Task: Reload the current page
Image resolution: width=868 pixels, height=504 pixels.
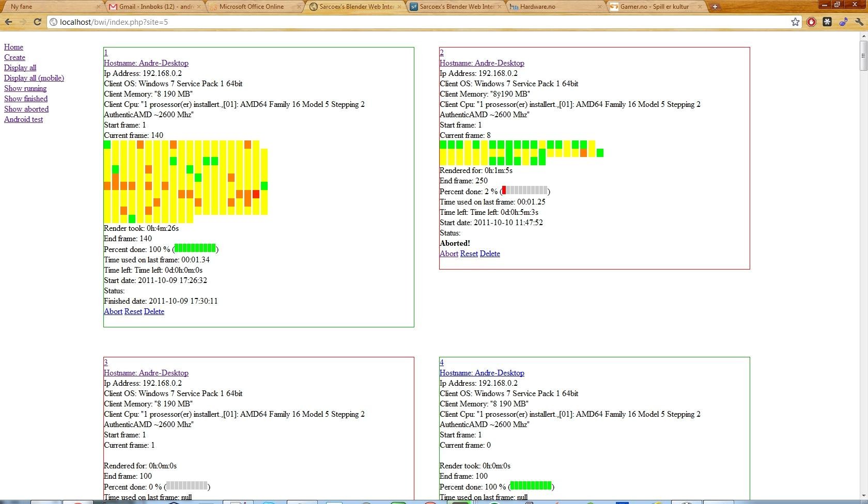Action: [37, 22]
